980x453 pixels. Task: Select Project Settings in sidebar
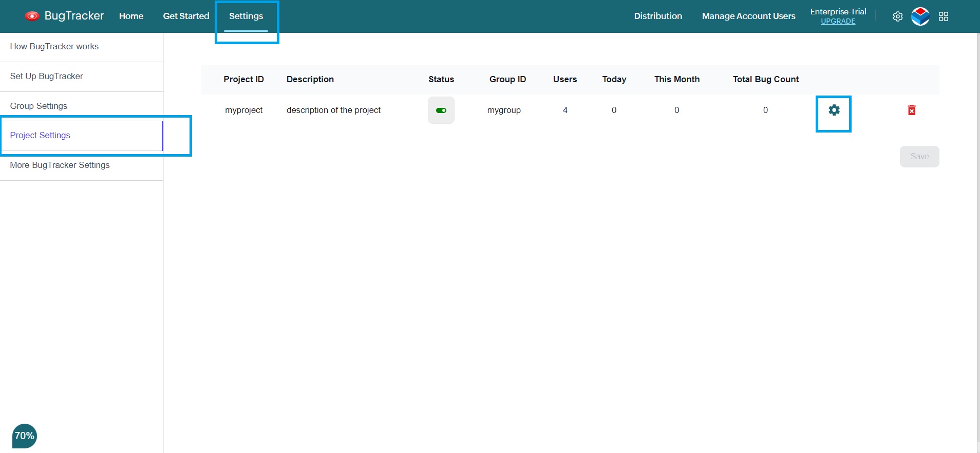click(x=82, y=136)
